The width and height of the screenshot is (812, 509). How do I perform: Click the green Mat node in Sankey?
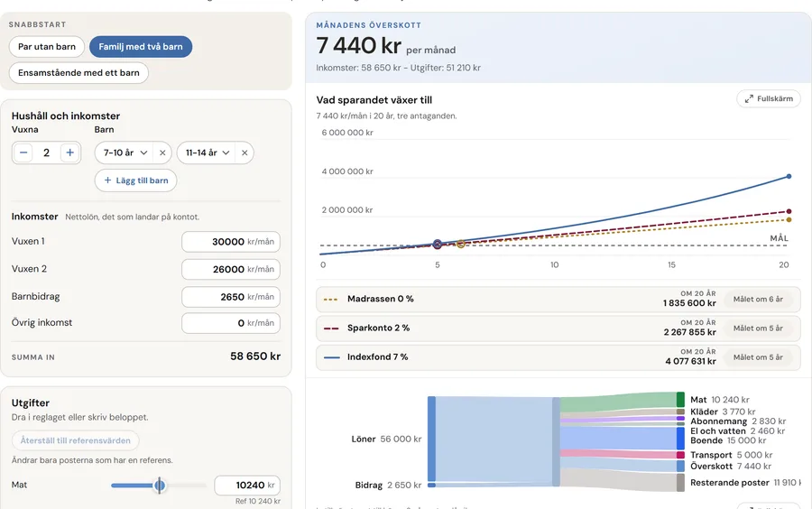(680, 400)
